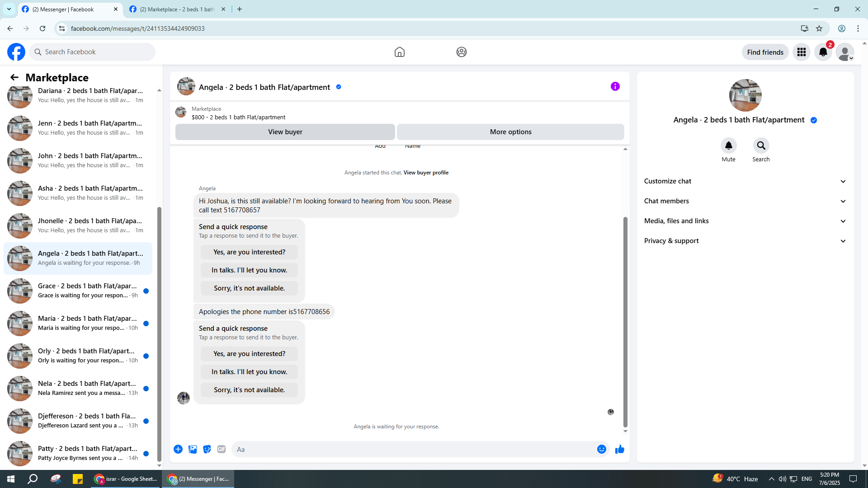This screenshot has width=868, height=488.
Task: Open the Friends/groups icon in top nav
Action: click(x=462, y=52)
